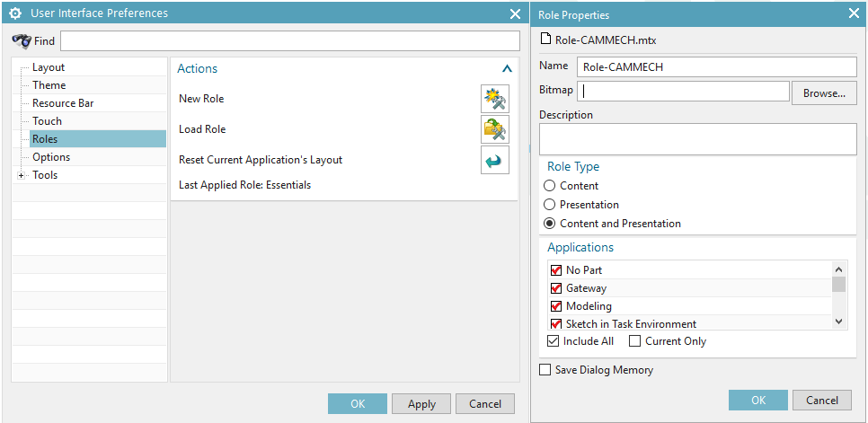Uncheck the Gateway application
This screenshot has width=868, height=423.
click(556, 288)
